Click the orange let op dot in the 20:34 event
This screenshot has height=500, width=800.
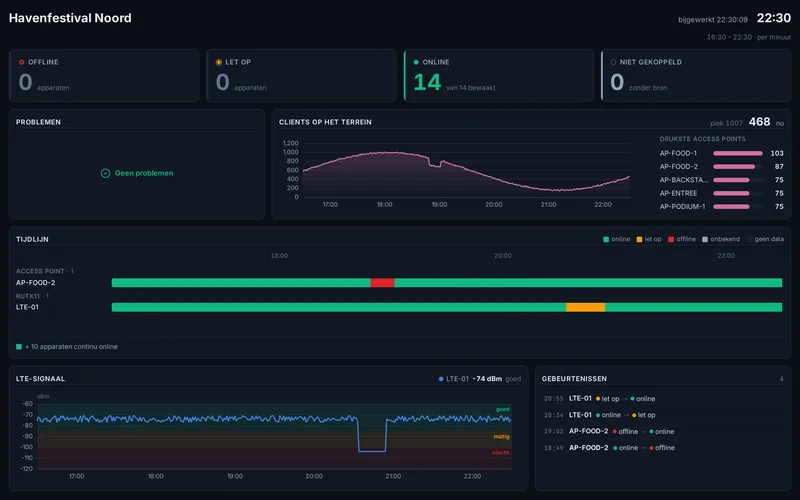click(634, 415)
